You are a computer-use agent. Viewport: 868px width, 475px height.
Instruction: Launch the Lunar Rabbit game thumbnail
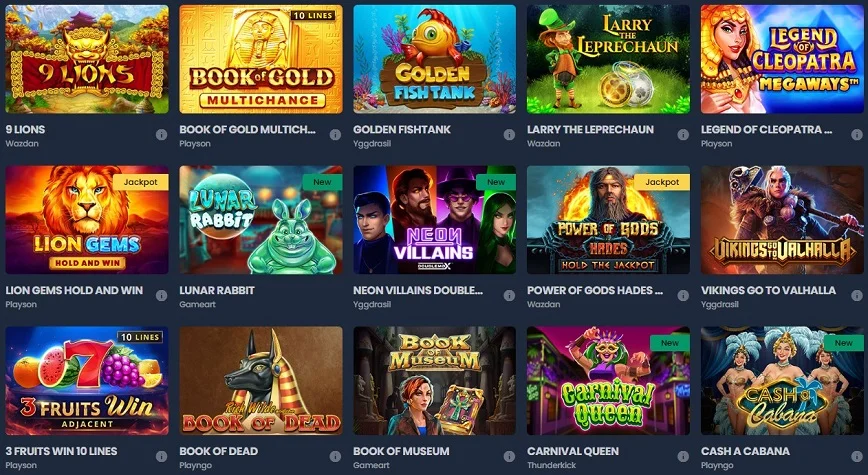pos(261,220)
